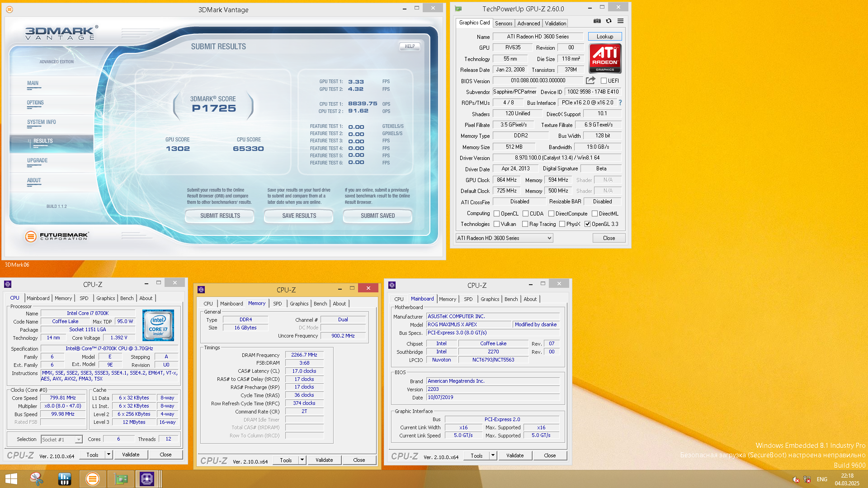Open System Info in 3DMark sidebar

[42, 122]
